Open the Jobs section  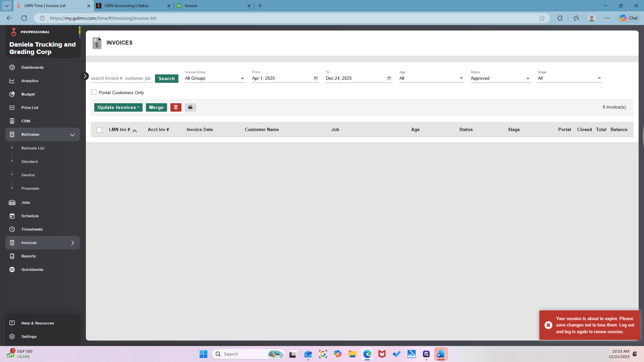(x=26, y=202)
